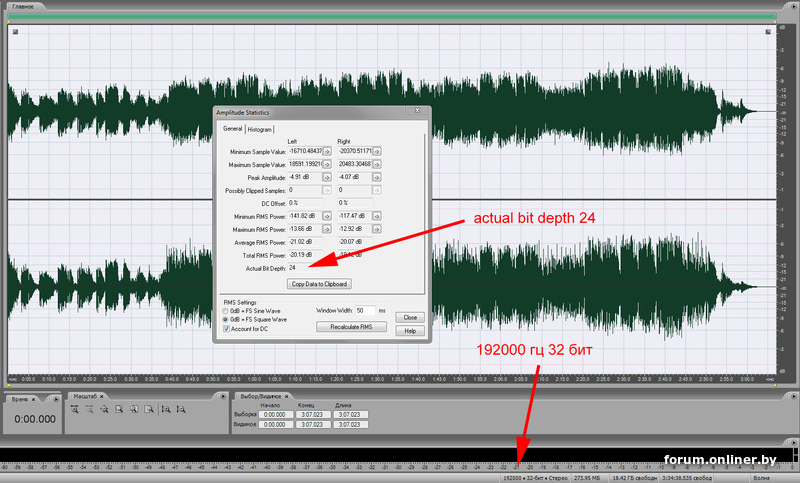Screen dimensions: 800x483
Task: Go to Left Maximum Sample Value location arrow
Action: [x=327, y=164]
